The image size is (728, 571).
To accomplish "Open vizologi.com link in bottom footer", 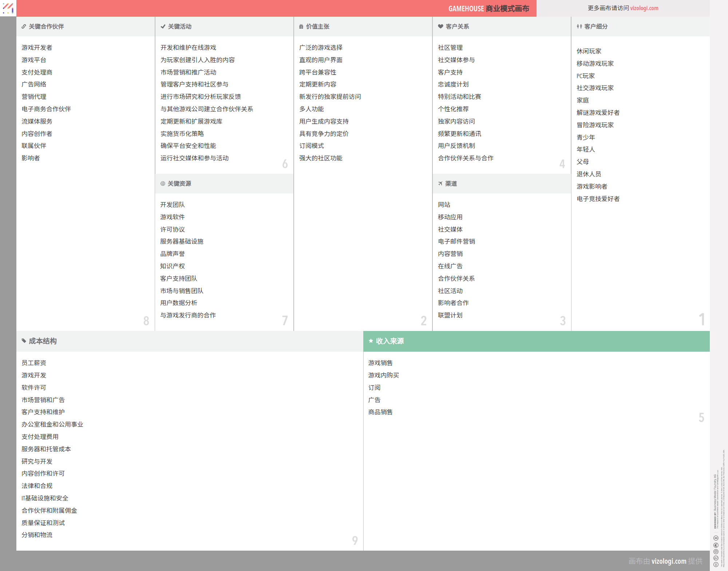I will (669, 561).
